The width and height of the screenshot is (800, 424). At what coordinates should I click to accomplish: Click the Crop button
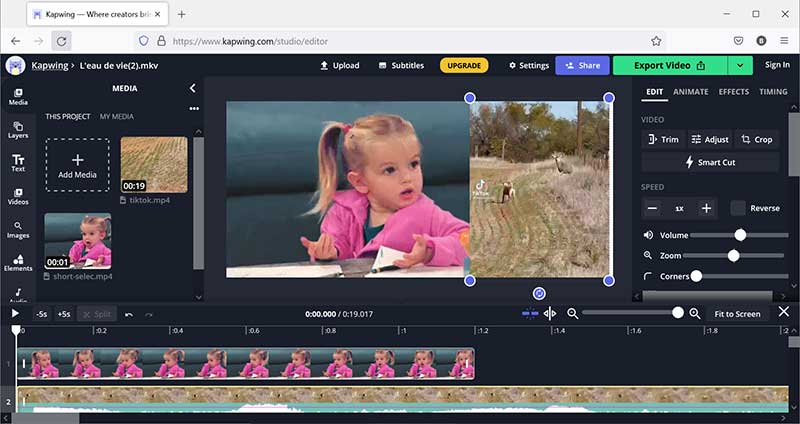click(x=757, y=139)
